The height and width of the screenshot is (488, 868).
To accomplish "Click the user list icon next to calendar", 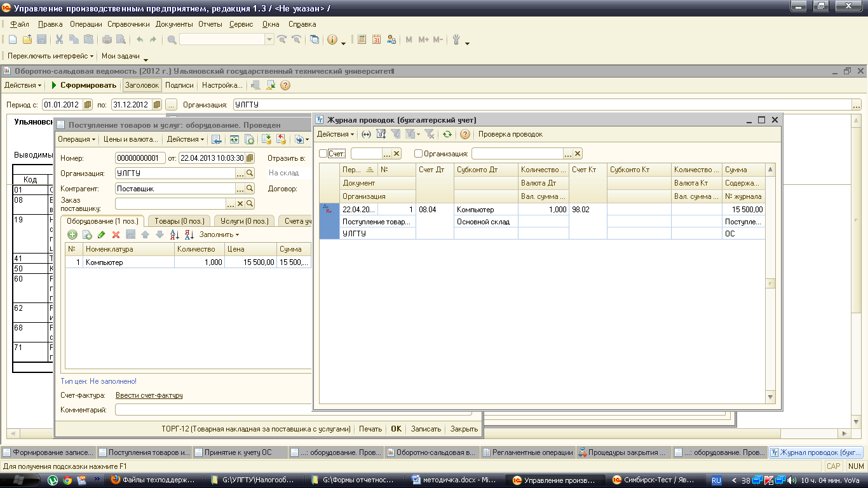I will click(391, 39).
